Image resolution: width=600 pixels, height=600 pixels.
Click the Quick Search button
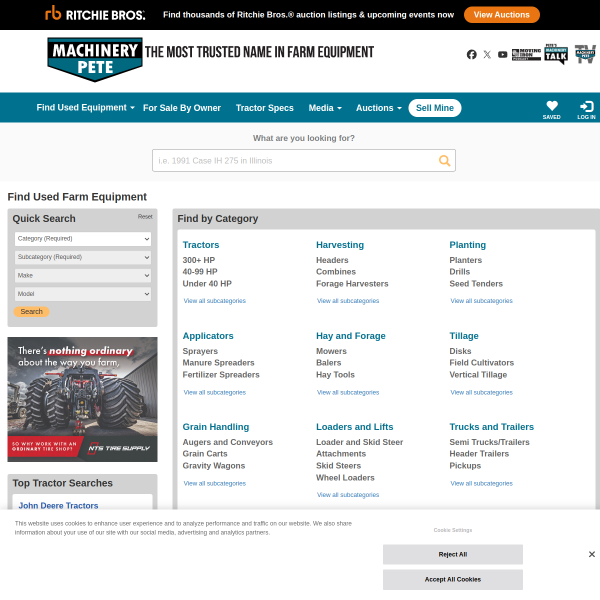31,311
